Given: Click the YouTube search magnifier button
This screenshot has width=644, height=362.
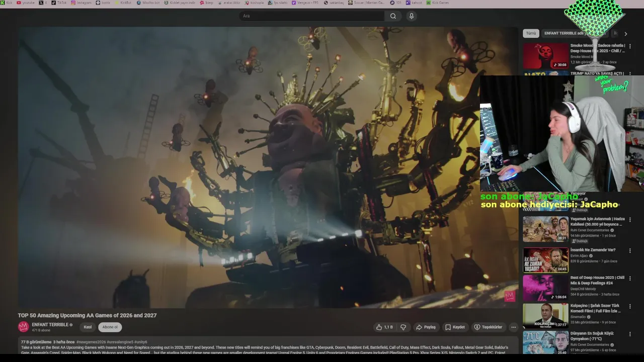Looking at the screenshot, I should point(393,16).
